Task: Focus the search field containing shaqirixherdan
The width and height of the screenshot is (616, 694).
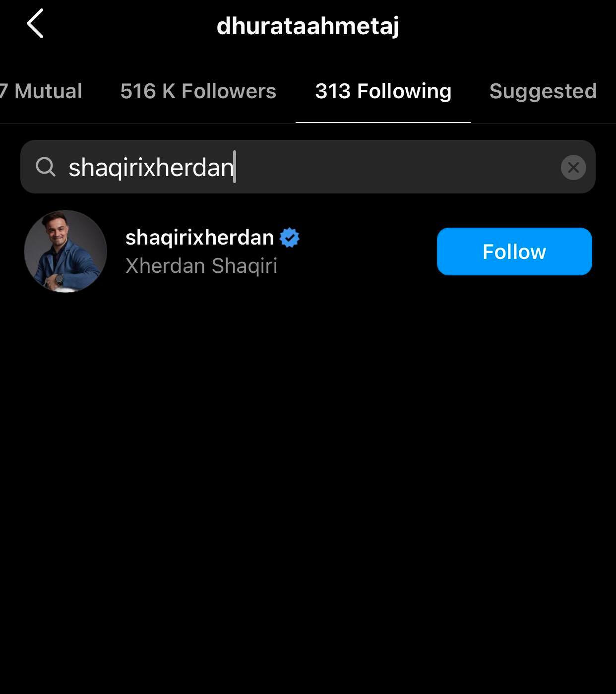Action: [x=308, y=167]
